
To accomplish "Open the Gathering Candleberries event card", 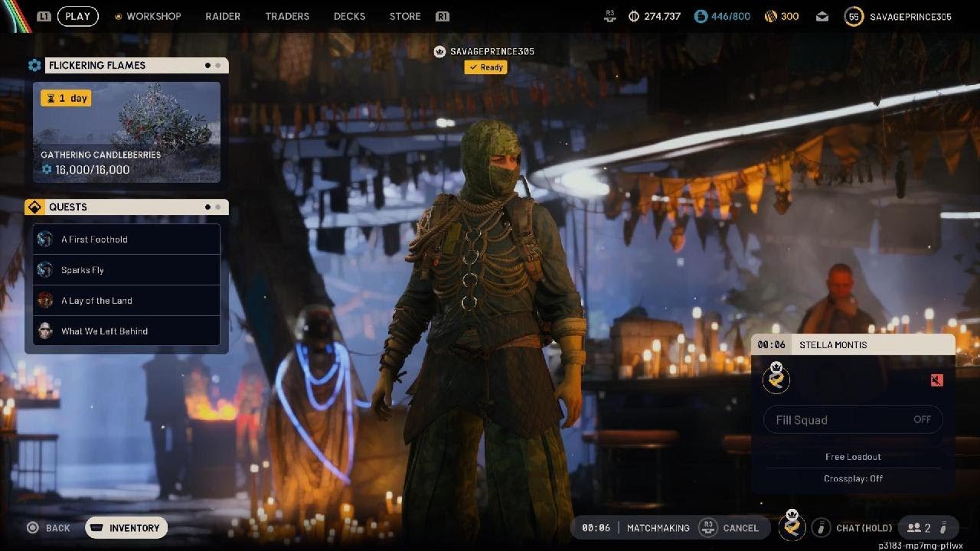I will pyautogui.click(x=126, y=132).
